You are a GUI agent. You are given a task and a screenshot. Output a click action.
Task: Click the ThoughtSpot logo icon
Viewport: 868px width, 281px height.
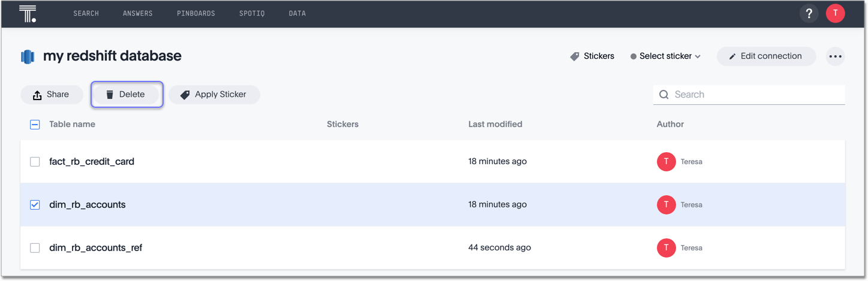tap(28, 13)
